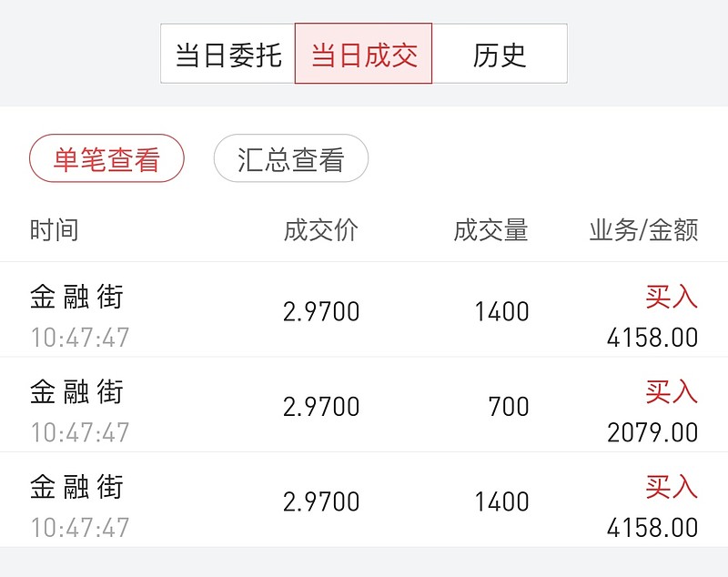Switch to 汇总查看 summary view
The image size is (728, 577).
point(290,159)
